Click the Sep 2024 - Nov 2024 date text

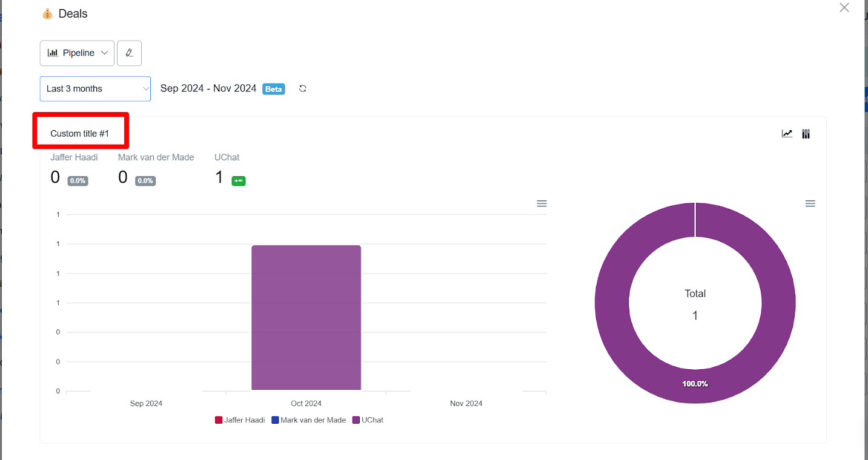click(x=208, y=88)
